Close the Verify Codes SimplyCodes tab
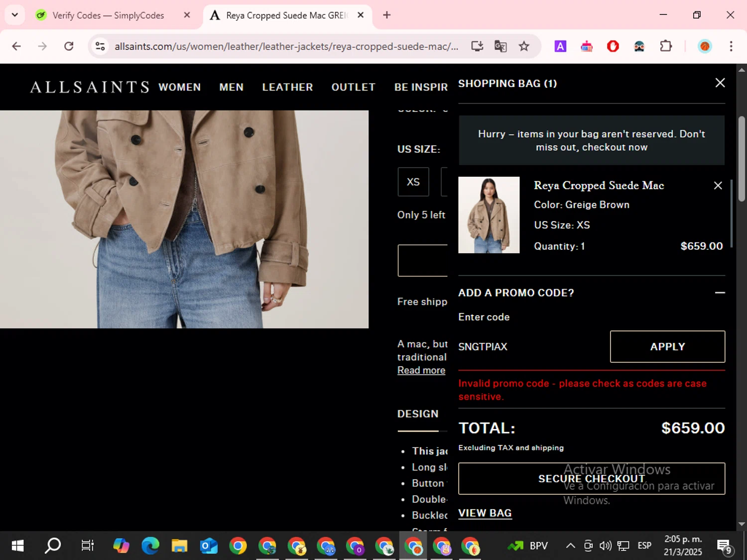This screenshot has height=560, width=747. click(x=187, y=15)
